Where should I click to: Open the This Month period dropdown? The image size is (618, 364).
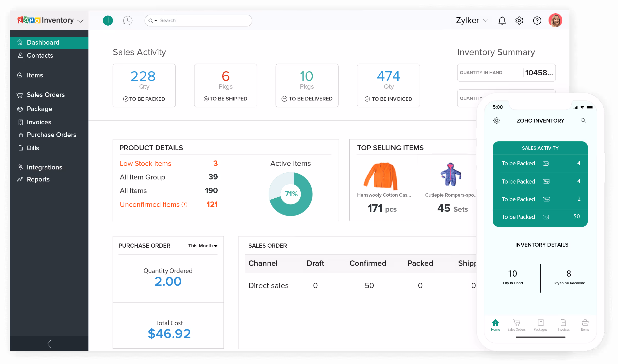203,246
